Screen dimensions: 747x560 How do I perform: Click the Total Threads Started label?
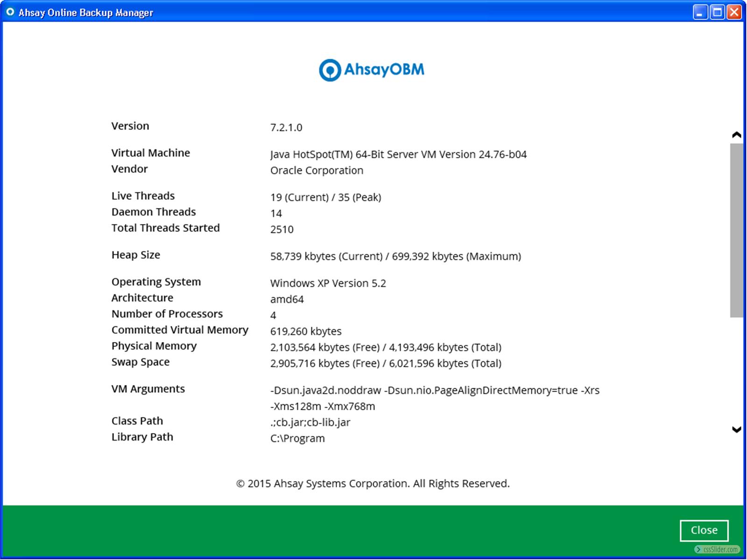point(165,228)
